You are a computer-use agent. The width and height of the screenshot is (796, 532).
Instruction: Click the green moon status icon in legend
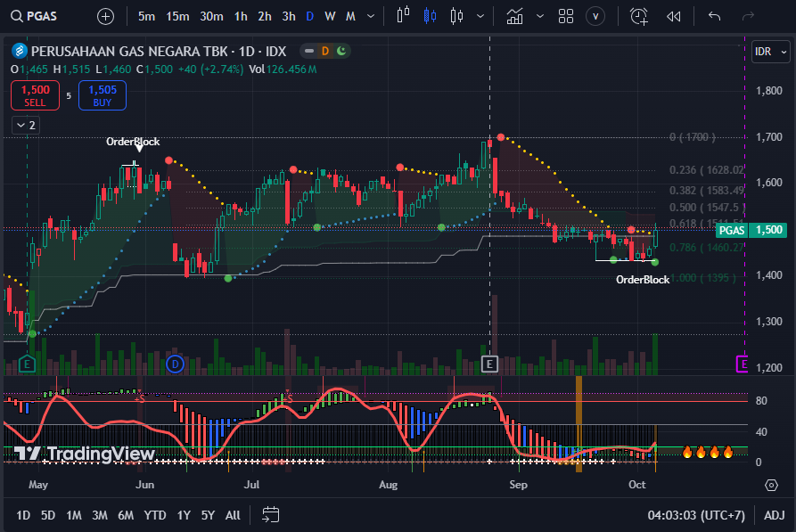pyautogui.click(x=341, y=51)
